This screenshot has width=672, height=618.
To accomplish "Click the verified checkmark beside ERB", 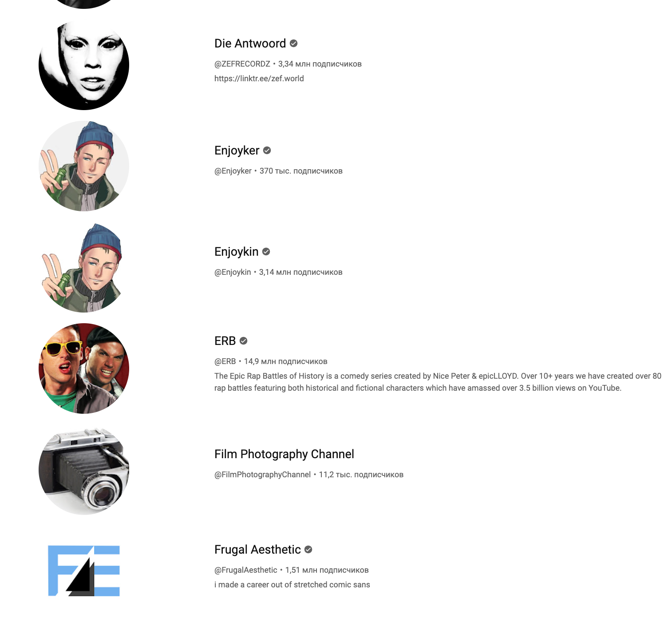I will [x=243, y=341].
